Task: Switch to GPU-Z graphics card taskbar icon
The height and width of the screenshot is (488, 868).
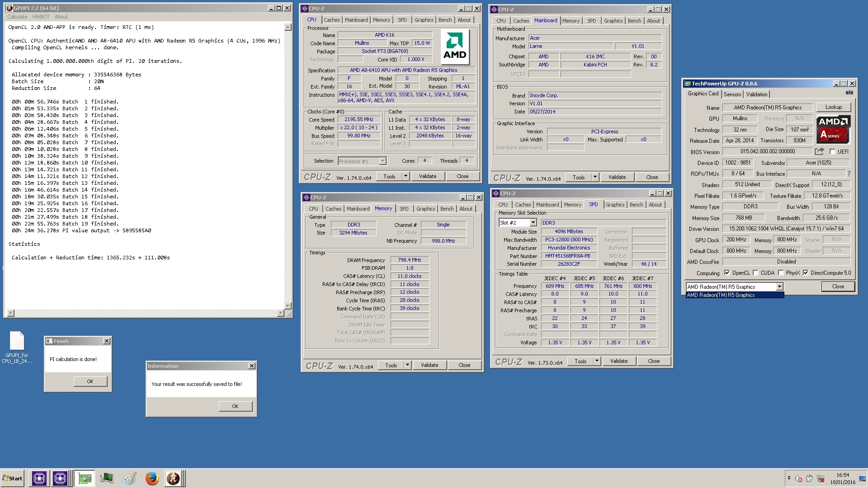Action: tap(84, 479)
